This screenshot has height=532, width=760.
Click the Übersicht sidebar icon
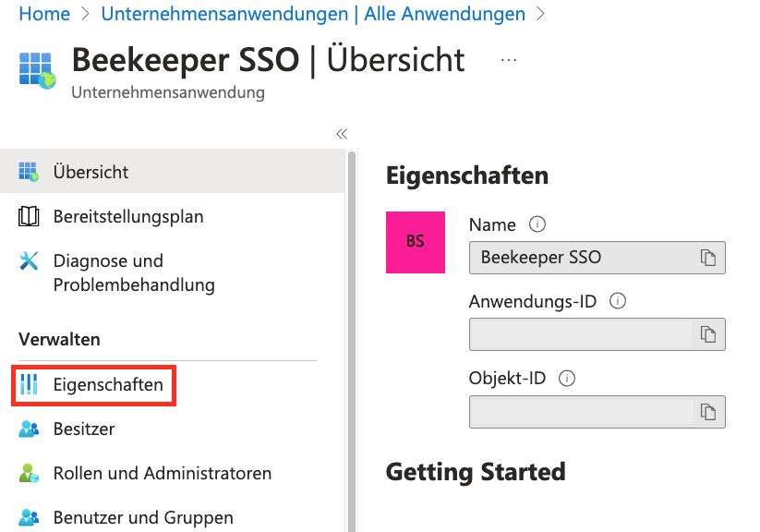[x=29, y=172]
